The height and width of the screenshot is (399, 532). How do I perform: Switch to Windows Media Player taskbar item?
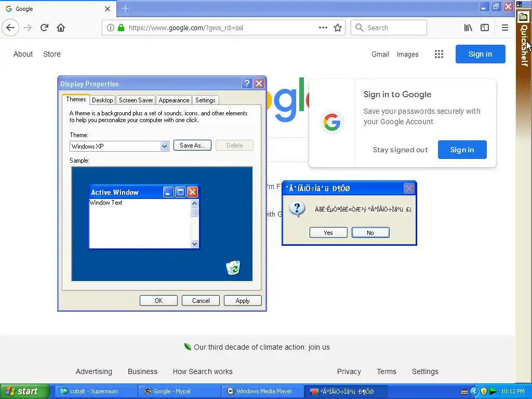point(264,391)
